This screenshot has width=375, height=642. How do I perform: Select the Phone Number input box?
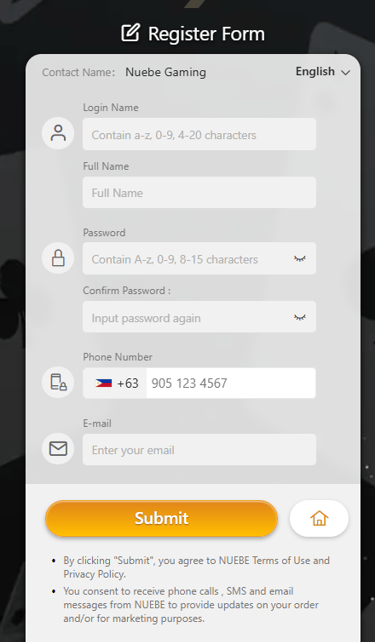pos(231,383)
